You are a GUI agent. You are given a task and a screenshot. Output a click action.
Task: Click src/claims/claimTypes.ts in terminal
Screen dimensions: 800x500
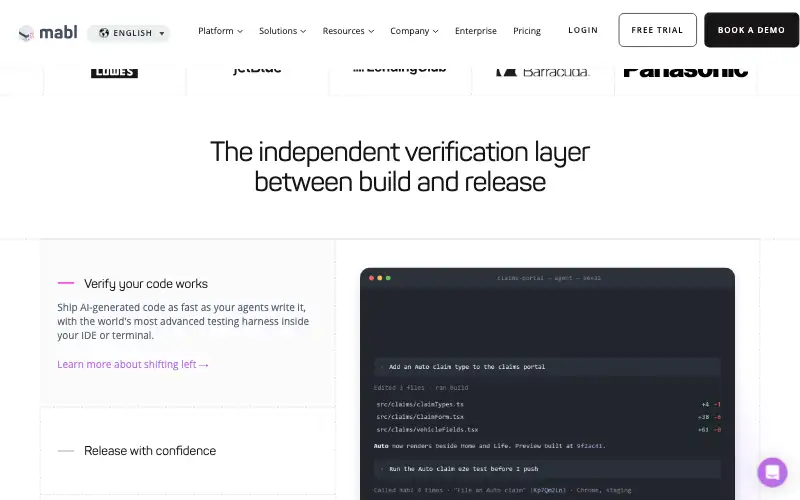click(x=420, y=405)
